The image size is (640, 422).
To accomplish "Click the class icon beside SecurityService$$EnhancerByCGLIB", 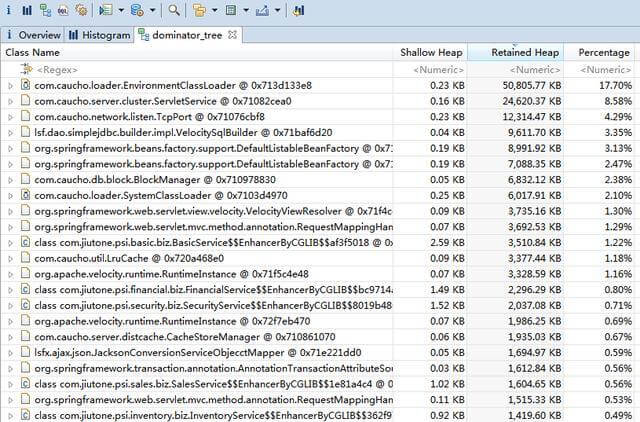I will click(x=25, y=305).
